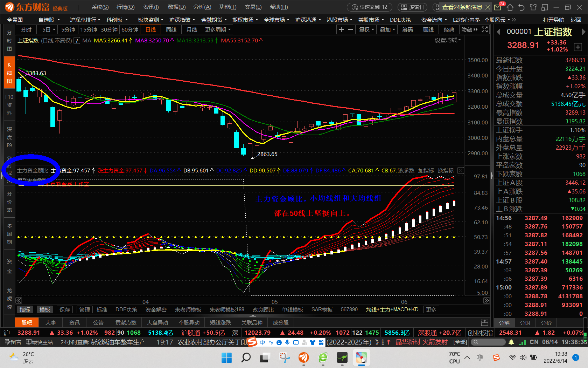The image size is (588, 368).
Task: Click 换指标 to change indicator
Action: click(446, 171)
